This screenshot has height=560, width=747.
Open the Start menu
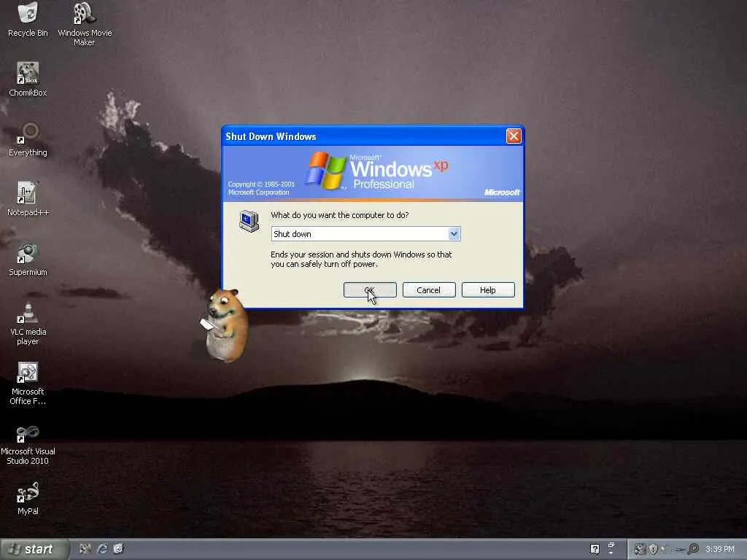click(34, 549)
